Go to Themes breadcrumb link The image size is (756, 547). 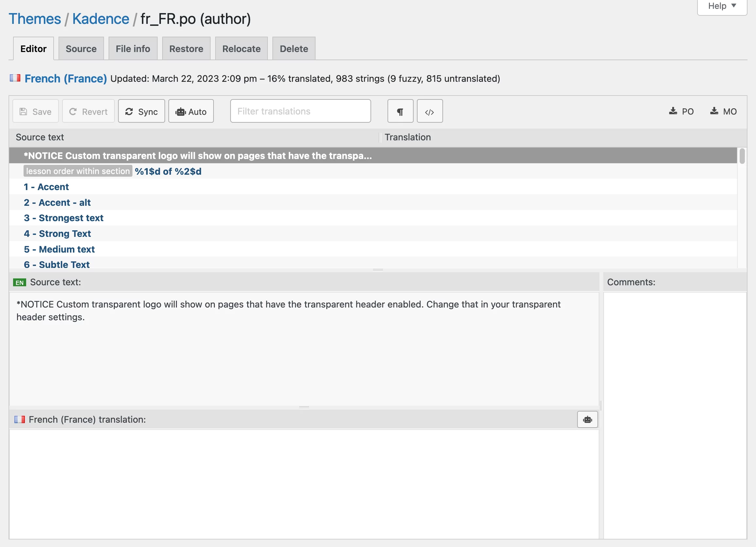35,19
